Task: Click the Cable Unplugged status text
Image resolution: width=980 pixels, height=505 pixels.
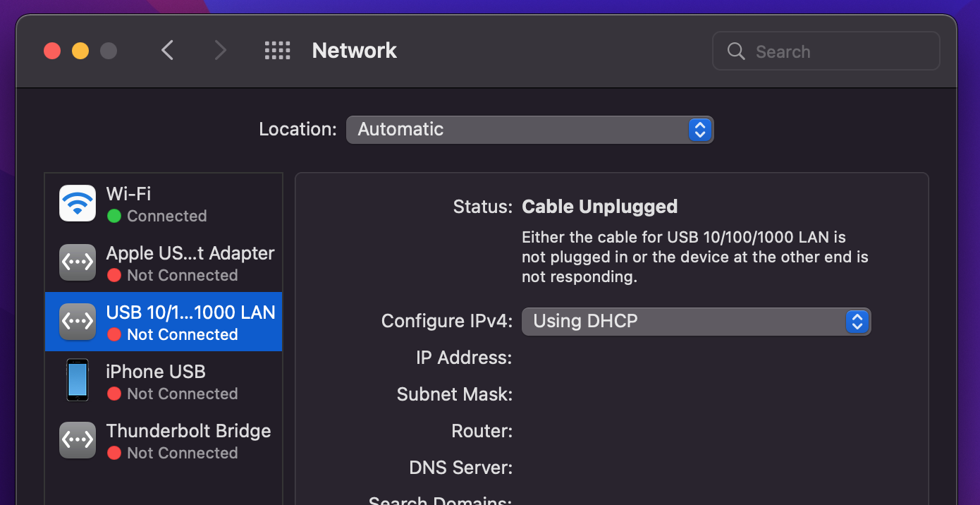Action: tap(599, 206)
